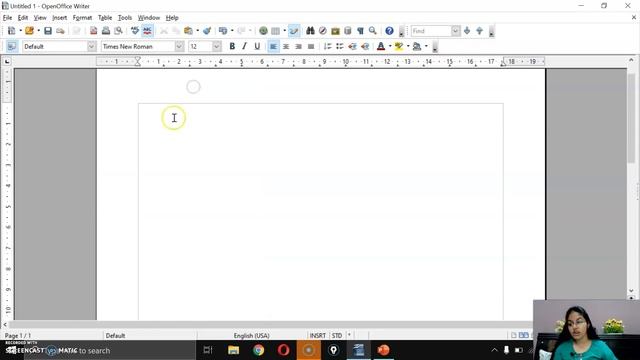Insert a Table from the toolbar
The image size is (640, 360).
click(x=276, y=31)
